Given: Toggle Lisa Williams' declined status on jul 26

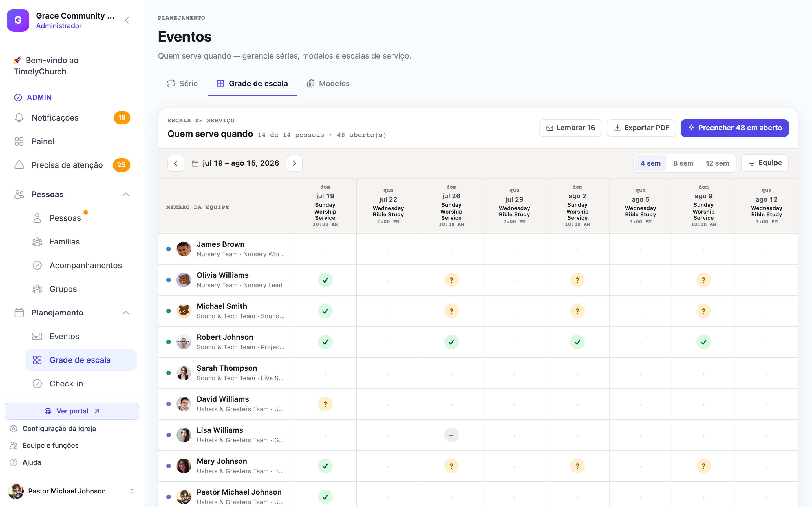Looking at the screenshot, I should click(451, 435).
